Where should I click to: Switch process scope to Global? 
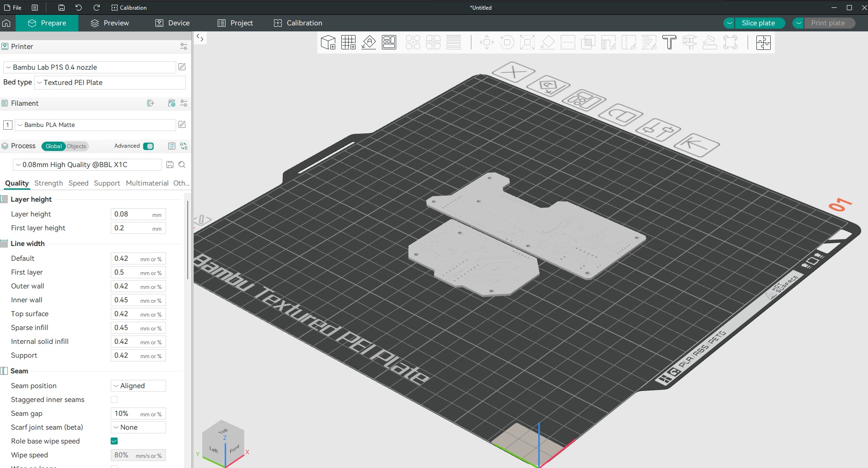tap(54, 146)
